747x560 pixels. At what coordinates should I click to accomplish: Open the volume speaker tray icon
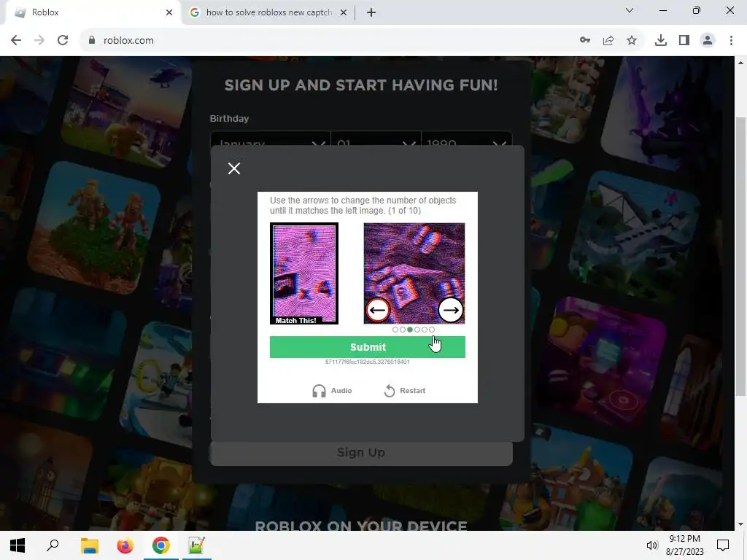coord(651,545)
